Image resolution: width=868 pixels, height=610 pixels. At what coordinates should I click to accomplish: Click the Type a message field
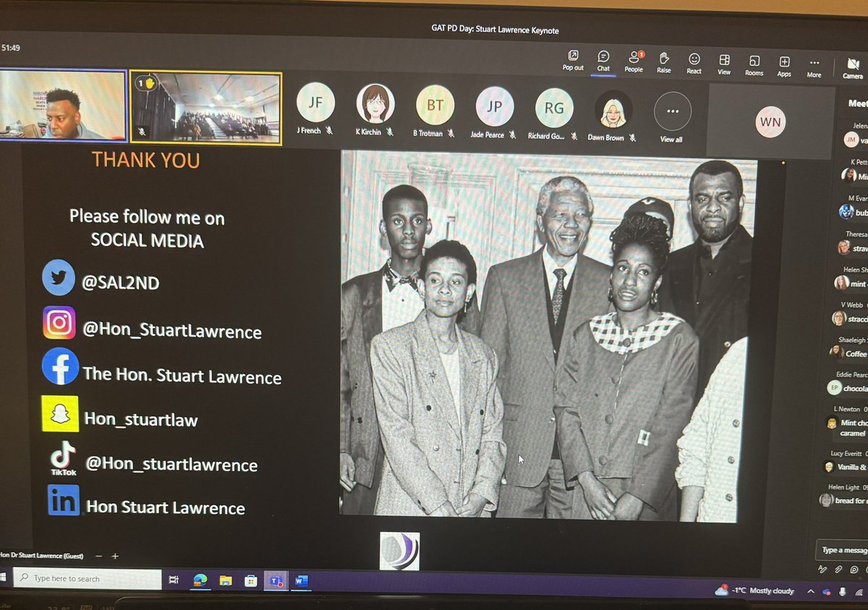coord(842,550)
